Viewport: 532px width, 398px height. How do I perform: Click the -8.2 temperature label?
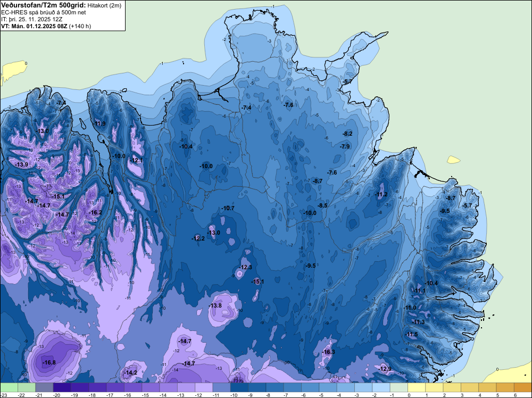click(x=347, y=134)
